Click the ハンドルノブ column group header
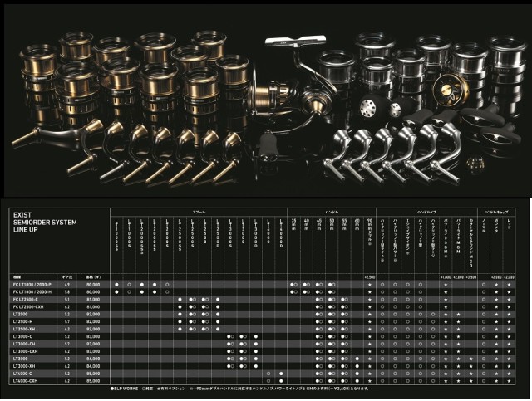532x401 pixels. point(429,213)
